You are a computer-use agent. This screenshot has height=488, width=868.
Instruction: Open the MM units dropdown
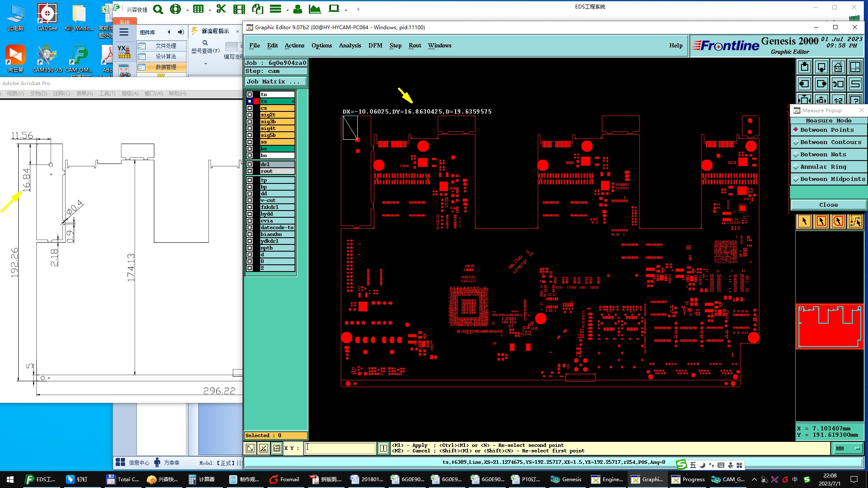click(x=848, y=448)
